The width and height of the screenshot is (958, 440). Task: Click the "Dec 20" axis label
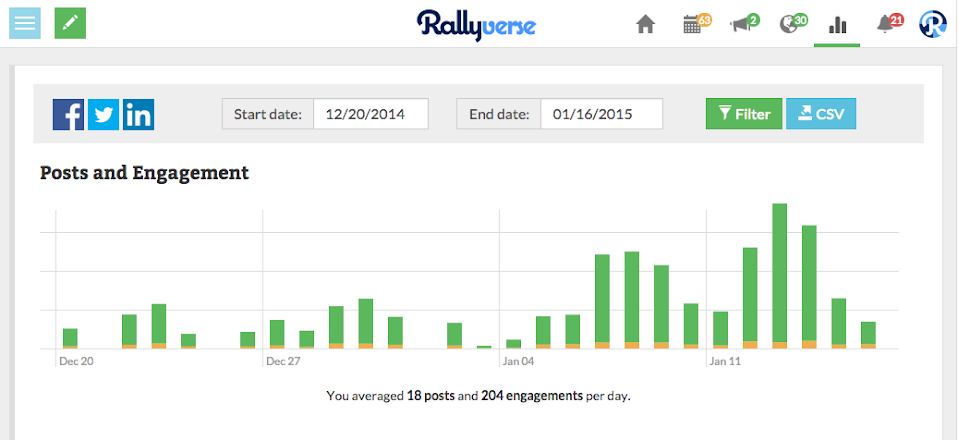[76, 361]
